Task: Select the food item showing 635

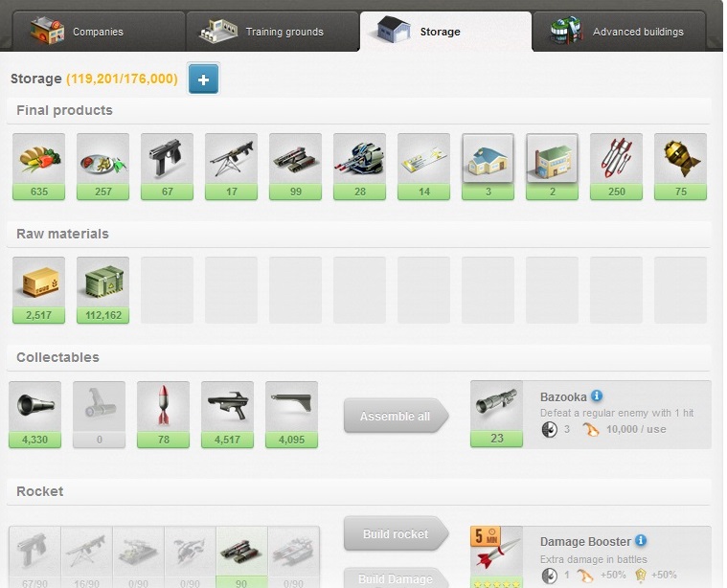Action: [39, 167]
